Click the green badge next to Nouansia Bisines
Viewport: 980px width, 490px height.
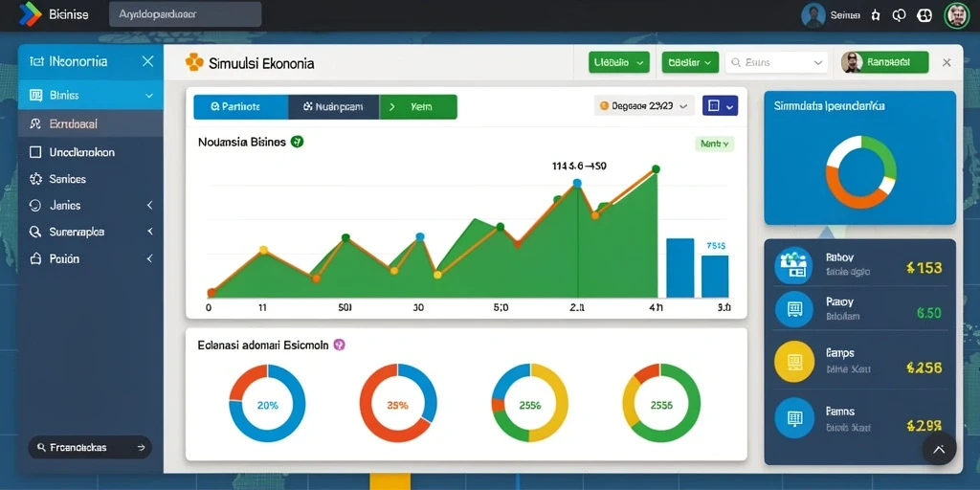(298, 142)
